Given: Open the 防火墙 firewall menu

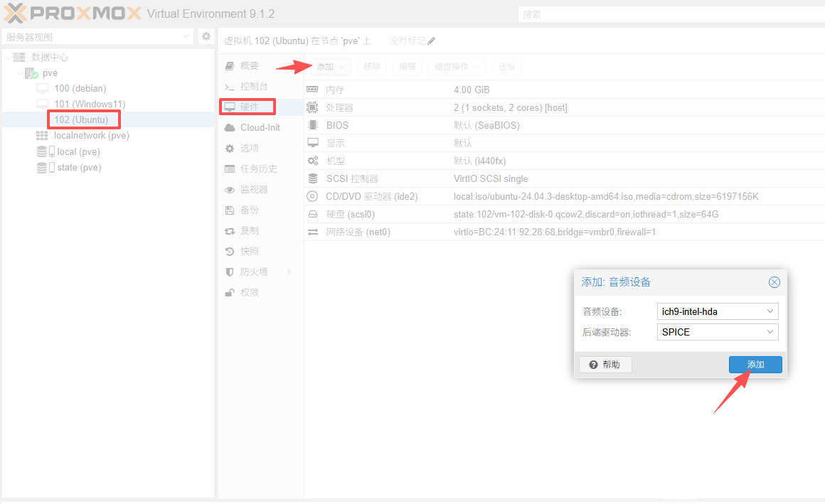Looking at the screenshot, I should [x=254, y=272].
